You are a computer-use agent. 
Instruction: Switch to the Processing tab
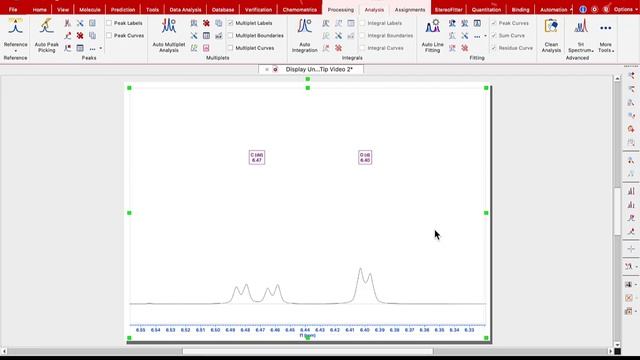(x=341, y=9)
